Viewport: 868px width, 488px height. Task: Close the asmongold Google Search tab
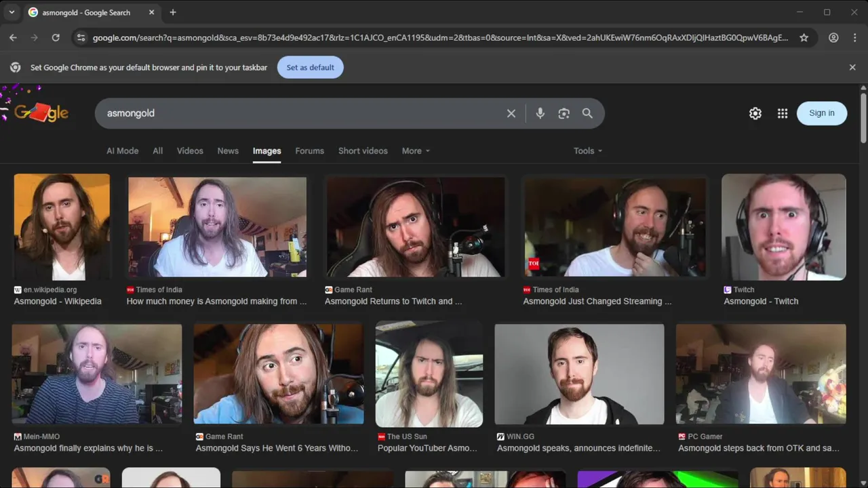[x=151, y=12]
